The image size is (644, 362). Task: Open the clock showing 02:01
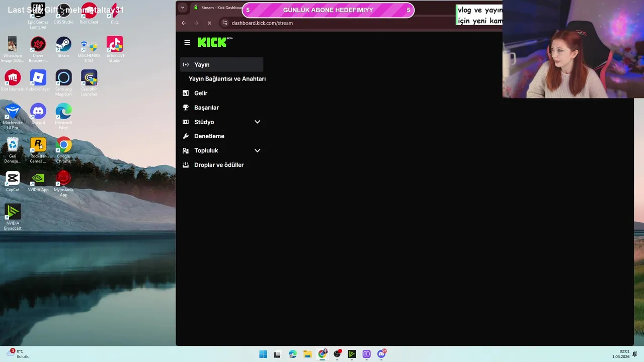click(x=621, y=354)
